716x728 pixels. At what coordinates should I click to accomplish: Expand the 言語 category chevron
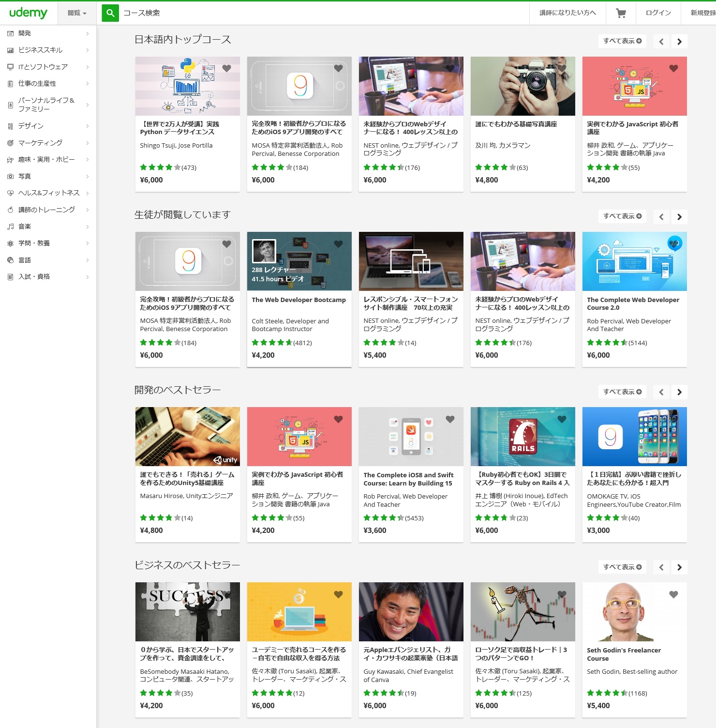click(x=88, y=260)
